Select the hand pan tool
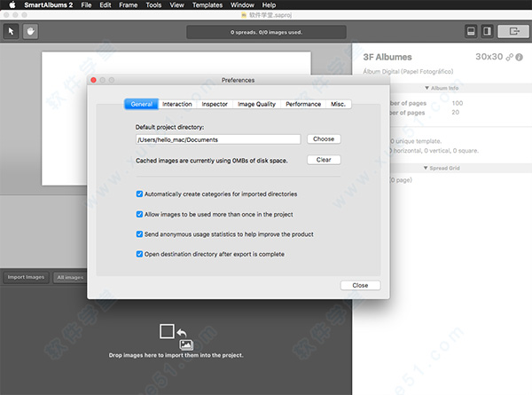The height and width of the screenshot is (395, 532). point(30,32)
